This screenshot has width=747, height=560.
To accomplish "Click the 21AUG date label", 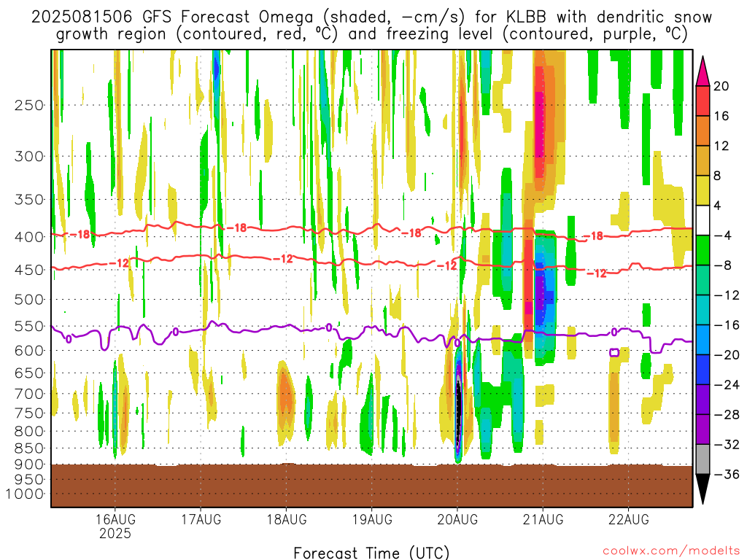I will pyautogui.click(x=543, y=519).
